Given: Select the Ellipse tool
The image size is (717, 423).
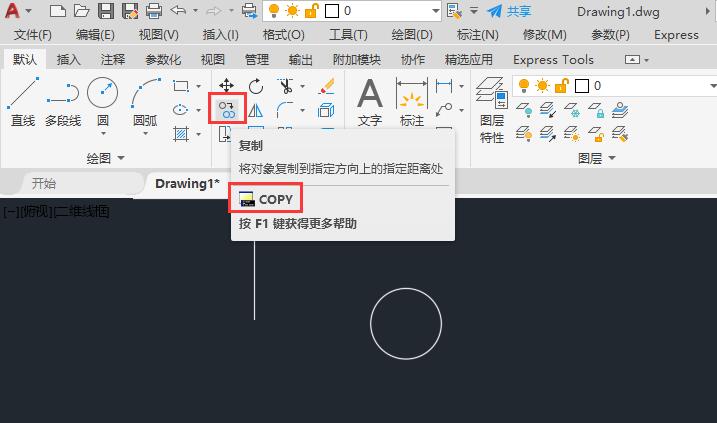Looking at the screenshot, I should [181, 110].
